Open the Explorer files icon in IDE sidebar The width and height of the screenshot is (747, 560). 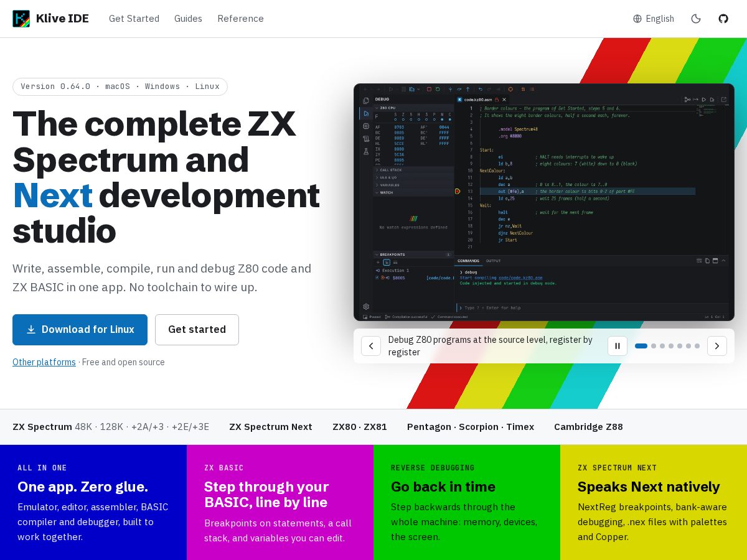click(366, 100)
